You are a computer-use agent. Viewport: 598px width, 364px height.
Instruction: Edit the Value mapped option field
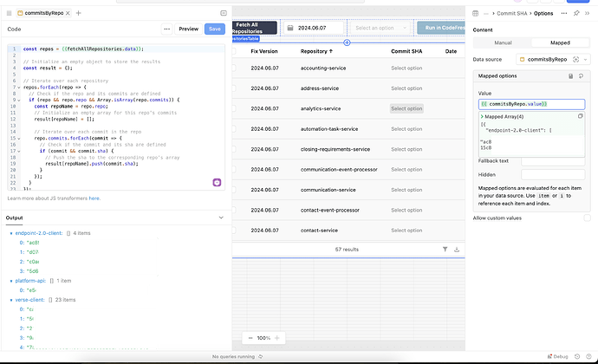[x=531, y=104]
